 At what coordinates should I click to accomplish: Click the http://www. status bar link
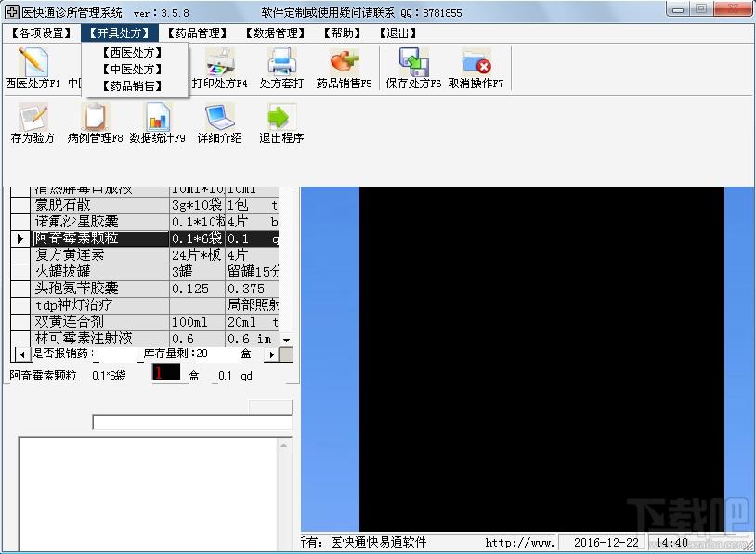click(520, 543)
